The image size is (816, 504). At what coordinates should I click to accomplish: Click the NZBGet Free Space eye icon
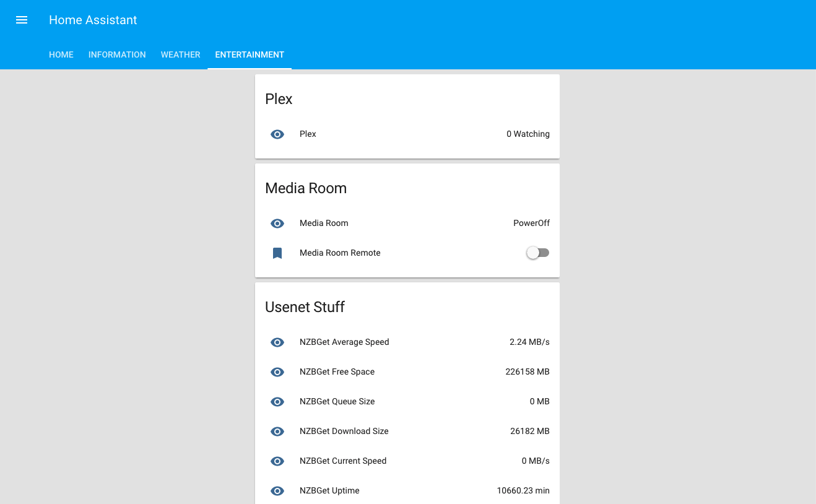277,372
